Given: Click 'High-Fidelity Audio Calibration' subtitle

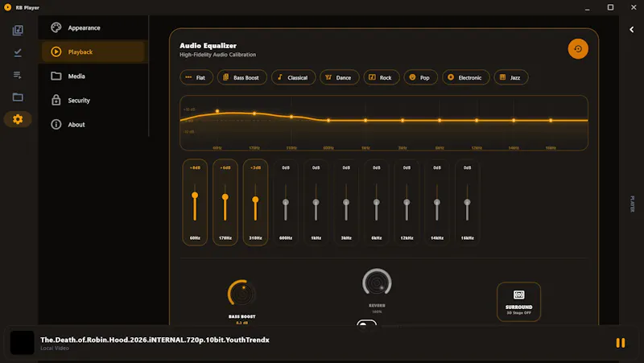Looking at the screenshot, I should point(217,55).
